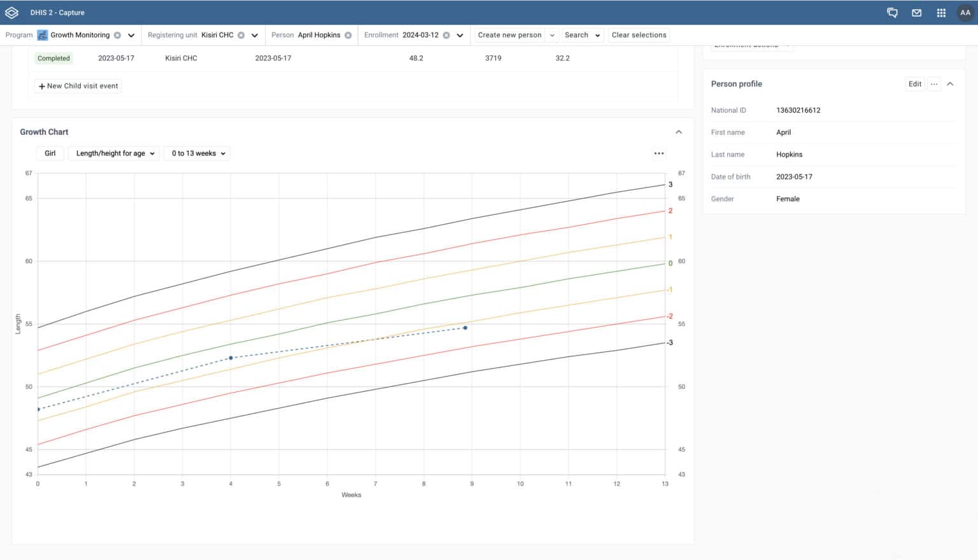The width and height of the screenshot is (978, 560).
Task: Collapse the Growth Chart section
Action: (x=679, y=132)
